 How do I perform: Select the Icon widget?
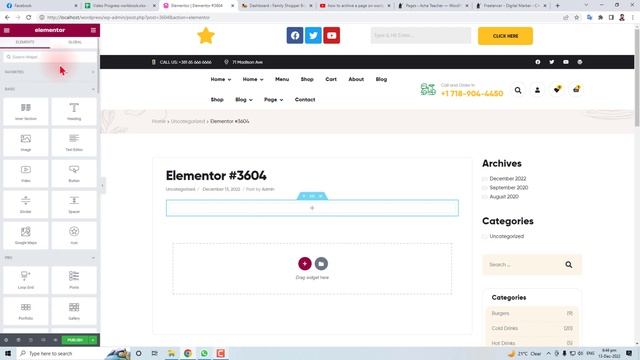coord(74,236)
